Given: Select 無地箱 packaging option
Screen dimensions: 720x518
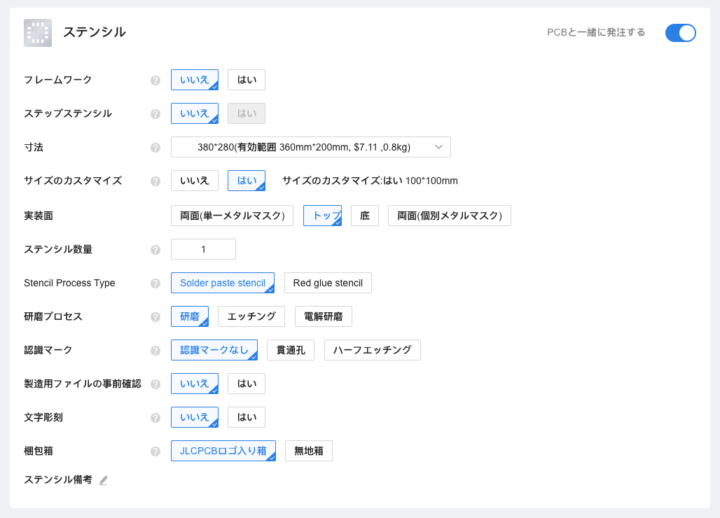Looking at the screenshot, I should [x=308, y=451].
